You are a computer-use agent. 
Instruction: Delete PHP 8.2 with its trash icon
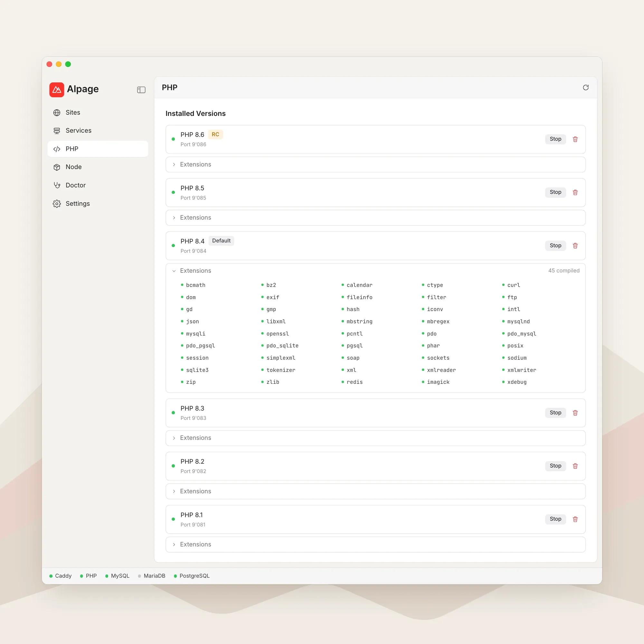coord(575,466)
